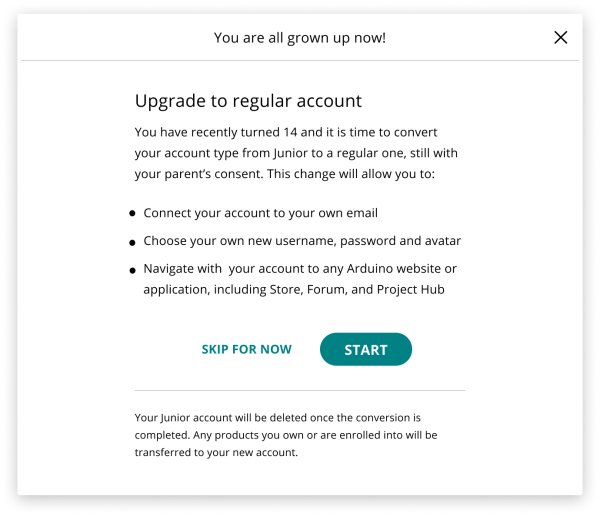Image resolution: width=600 pixels, height=516 pixels.
Task: Select the "Upgrade to regular account" heading
Action: (x=248, y=101)
